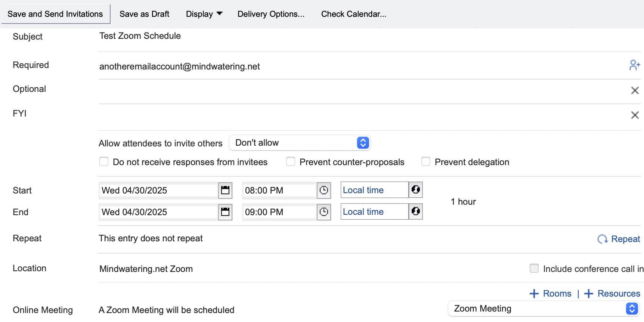Image resolution: width=644 pixels, height=322 pixels.
Task: Open the address book icon for Required attendees
Action: click(634, 65)
